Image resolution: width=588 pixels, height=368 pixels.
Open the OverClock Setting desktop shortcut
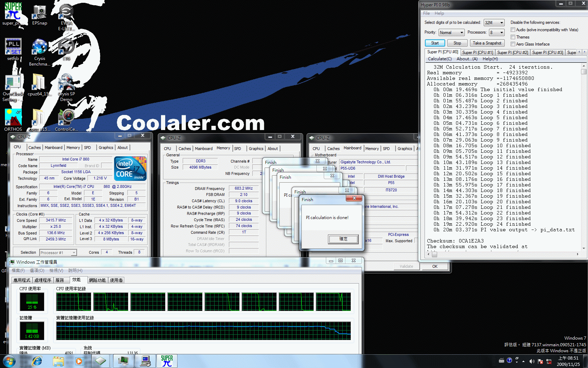click(x=13, y=88)
